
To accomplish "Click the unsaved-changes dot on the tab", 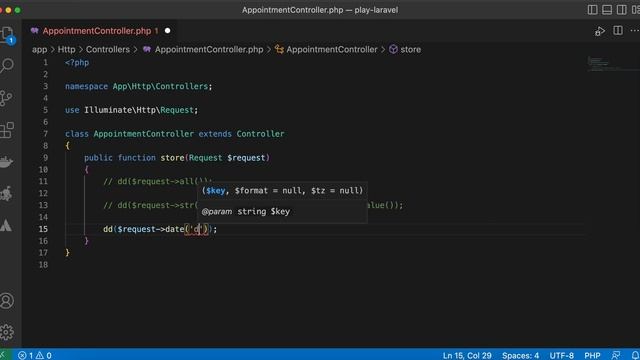I will tap(167, 31).
